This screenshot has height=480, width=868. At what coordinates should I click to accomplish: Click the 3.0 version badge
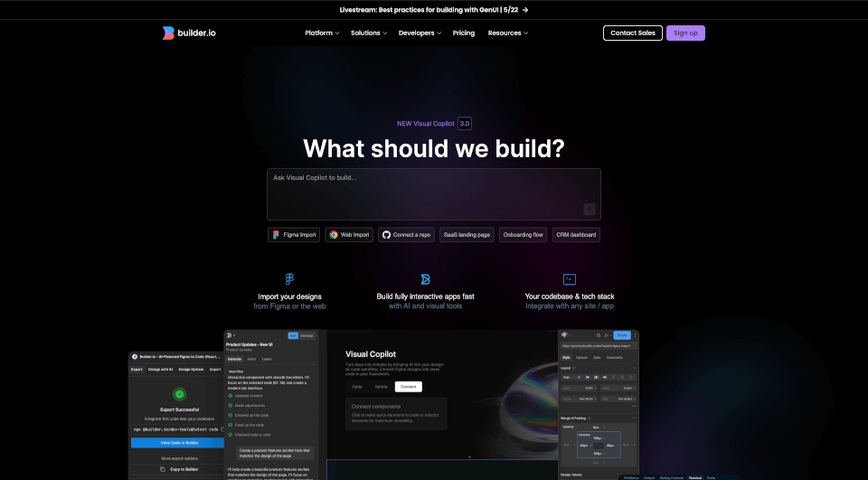(465, 124)
